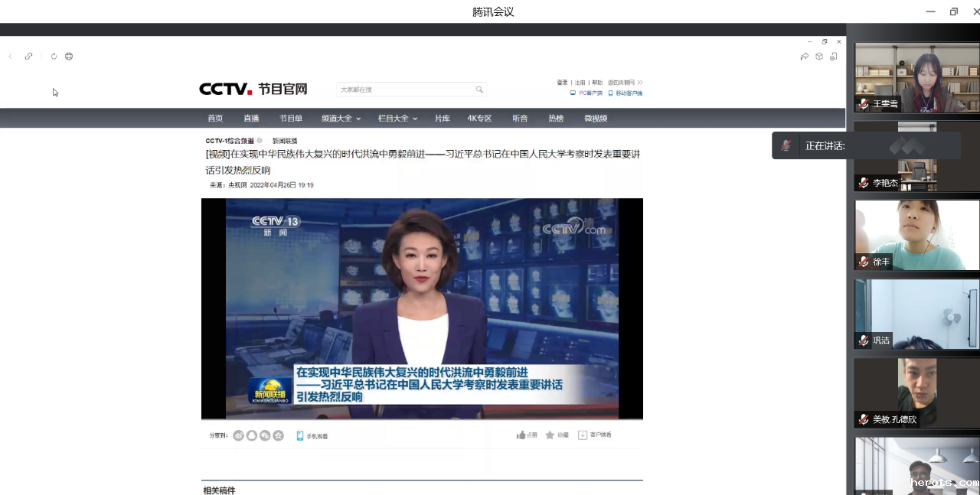
Task: Toggle the muted mic on 巩洁's tile
Action: (x=864, y=340)
